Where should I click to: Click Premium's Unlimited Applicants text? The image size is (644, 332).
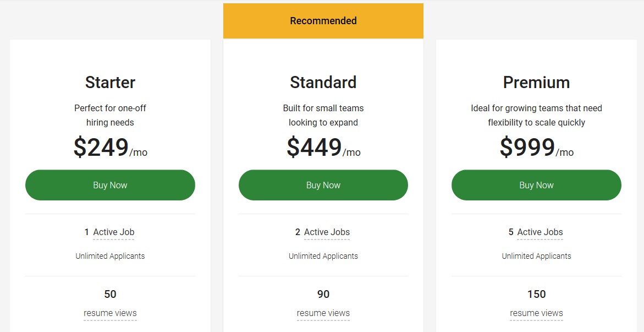536,256
